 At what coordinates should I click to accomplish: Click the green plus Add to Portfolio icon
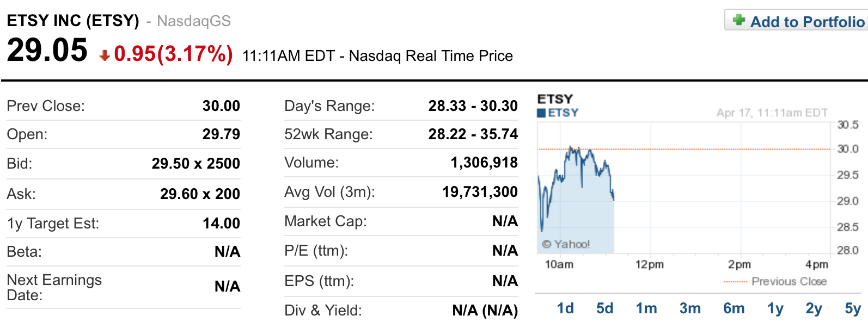739,20
